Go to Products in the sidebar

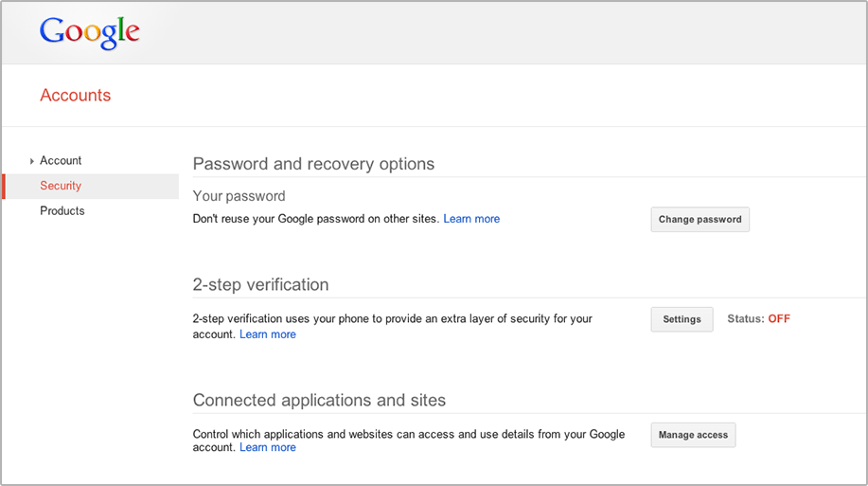coord(62,211)
